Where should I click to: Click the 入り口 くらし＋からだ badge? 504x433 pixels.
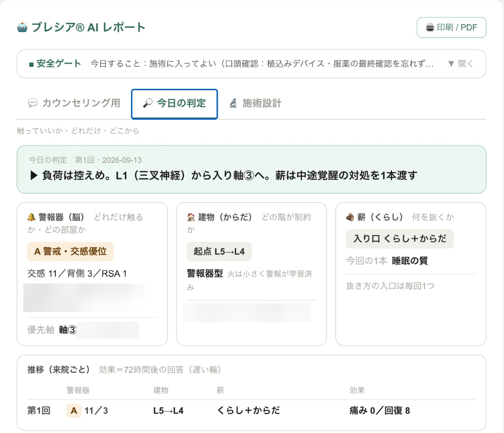coord(400,239)
